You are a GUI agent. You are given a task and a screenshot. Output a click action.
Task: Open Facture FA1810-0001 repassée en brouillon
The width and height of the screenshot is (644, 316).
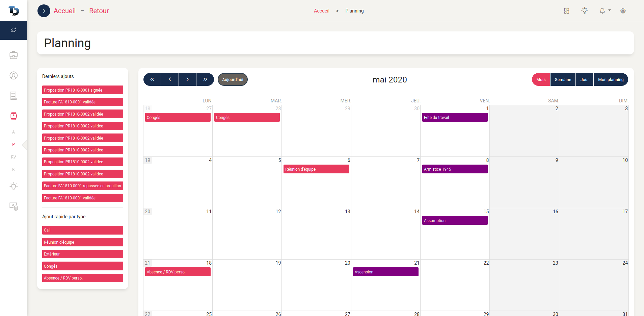83,186
